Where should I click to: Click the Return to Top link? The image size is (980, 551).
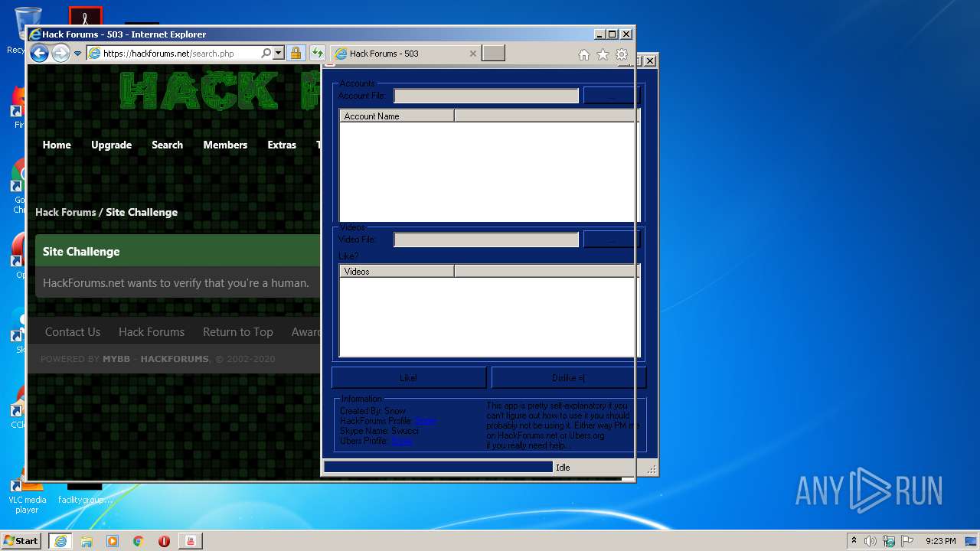click(237, 331)
